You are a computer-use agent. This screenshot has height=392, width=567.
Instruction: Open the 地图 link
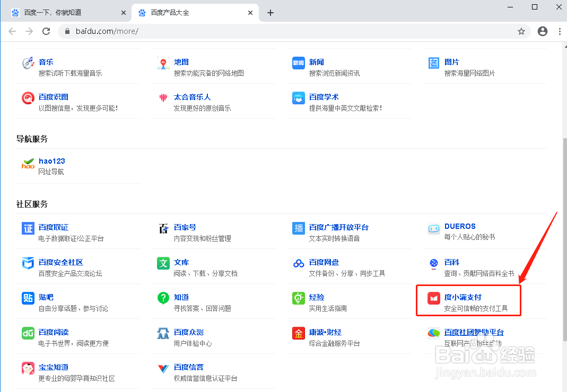pos(181,62)
